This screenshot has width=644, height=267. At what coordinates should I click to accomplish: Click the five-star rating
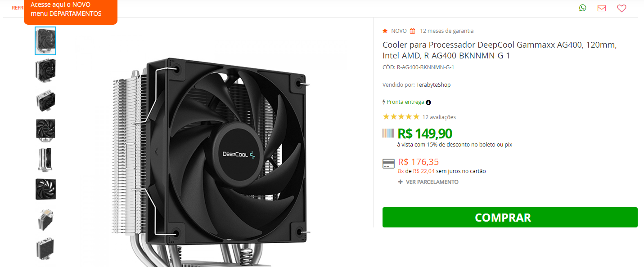click(x=401, y=117)
